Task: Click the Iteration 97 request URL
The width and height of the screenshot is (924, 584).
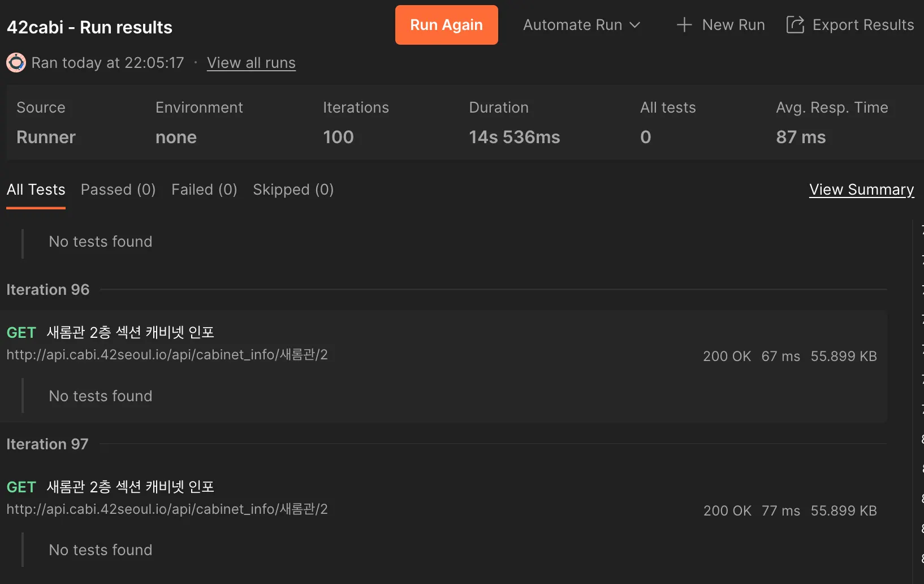Action: pos(167,509)
